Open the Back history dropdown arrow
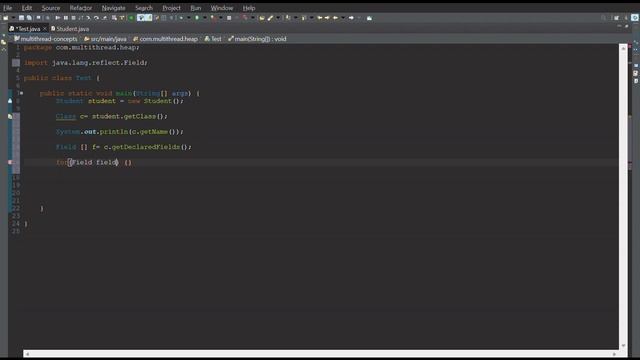 343,18
